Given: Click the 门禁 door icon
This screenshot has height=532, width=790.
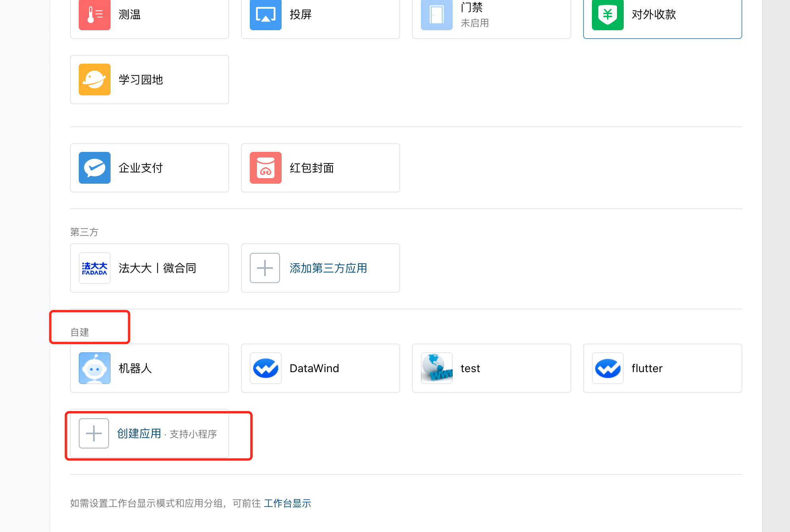Looking at the screenshot, I should tap(437, 15).
